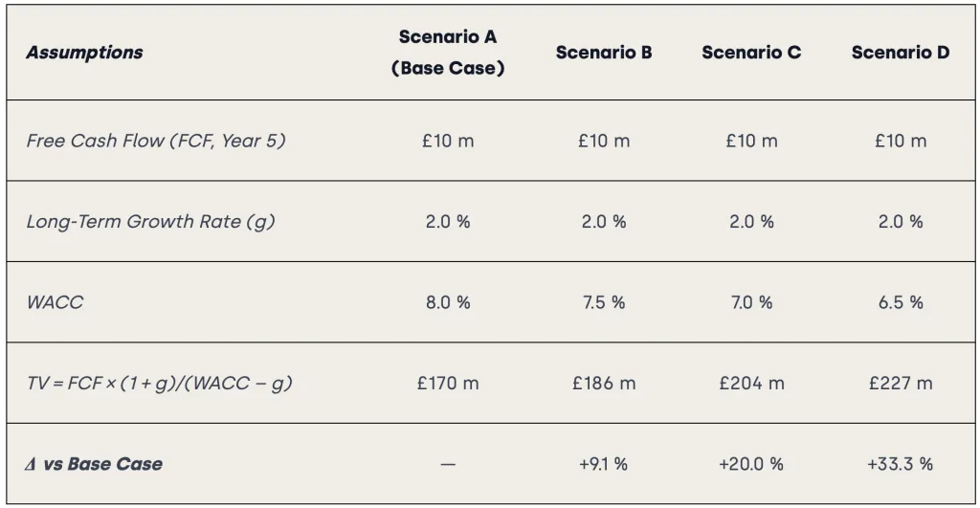This screenshot has width=980, height=508.
Task: Click the Scenario B column header
Action: click(x=604, y=53)
